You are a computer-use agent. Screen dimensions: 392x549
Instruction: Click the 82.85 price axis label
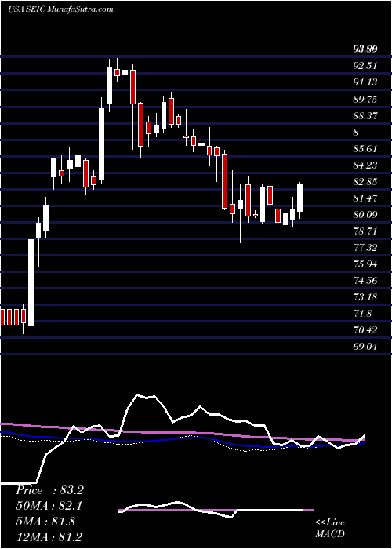click(365, 182)
